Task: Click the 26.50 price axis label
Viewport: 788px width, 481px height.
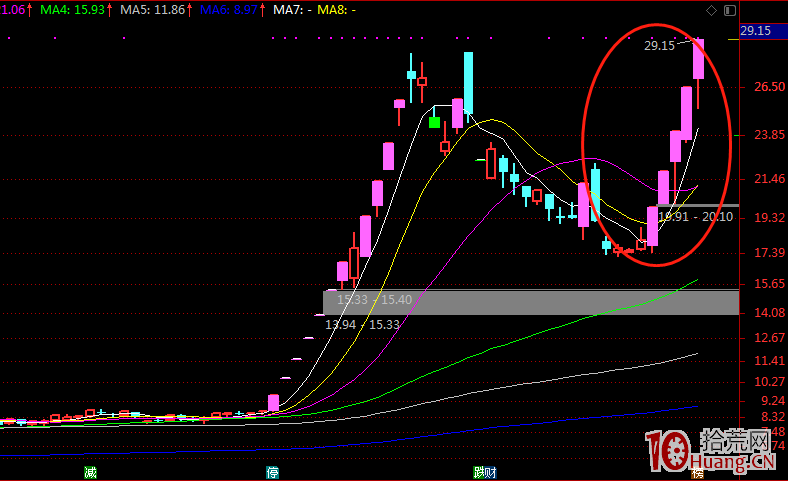Action: pos(769,87)
